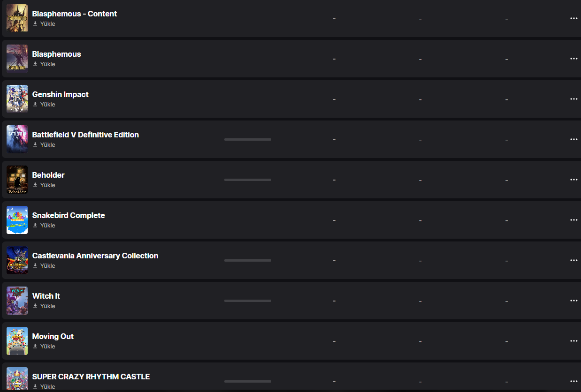This screenshot has height=392, width=581.
Task: Open Castlevania Anniversary Collection title
Action: [95, 256]
